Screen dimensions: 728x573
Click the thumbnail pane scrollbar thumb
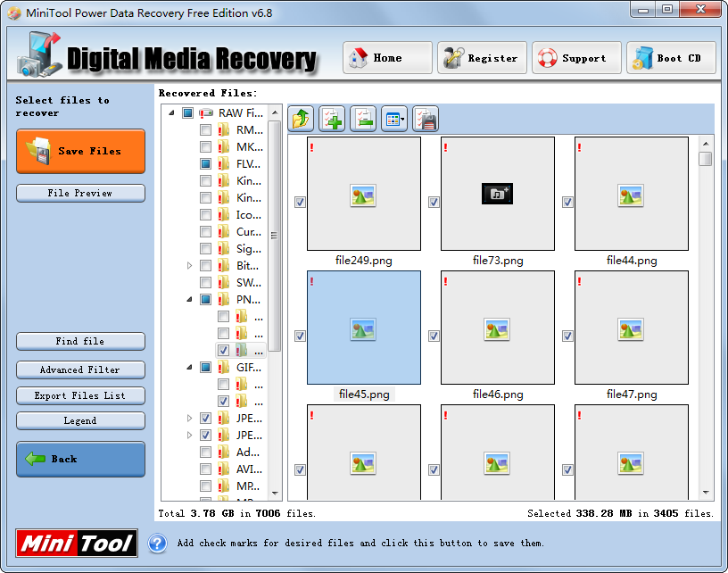(706, 159)
